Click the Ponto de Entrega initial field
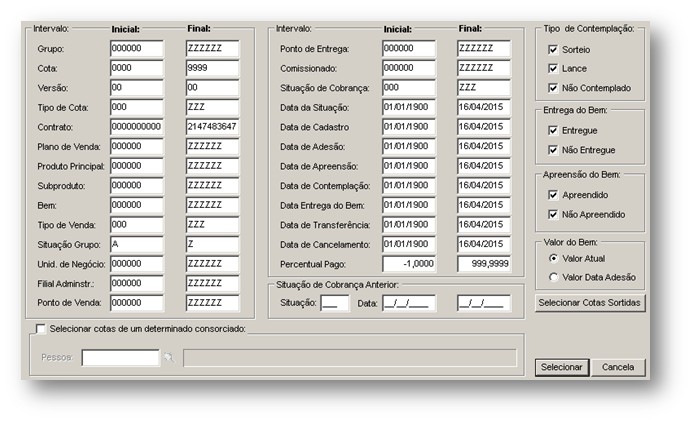 (x=409, y=49)
